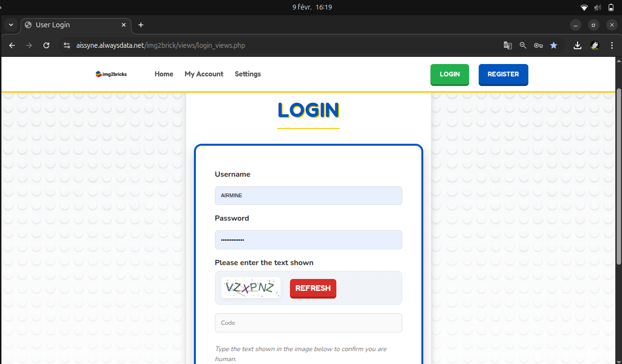The height and width of the screenshot is (364, 622).
Task: Open a new browser tab with plus button
Action: click(x=141, y=25)
